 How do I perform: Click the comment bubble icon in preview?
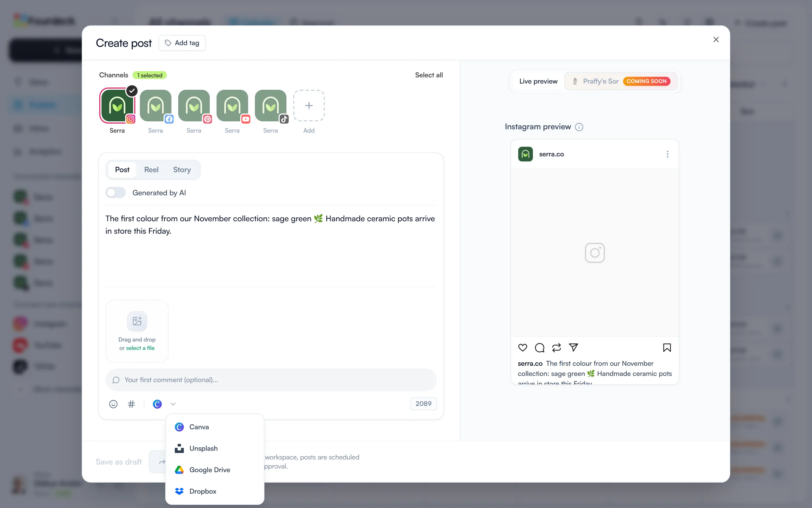pyautogui.click(x=540, y=347)
